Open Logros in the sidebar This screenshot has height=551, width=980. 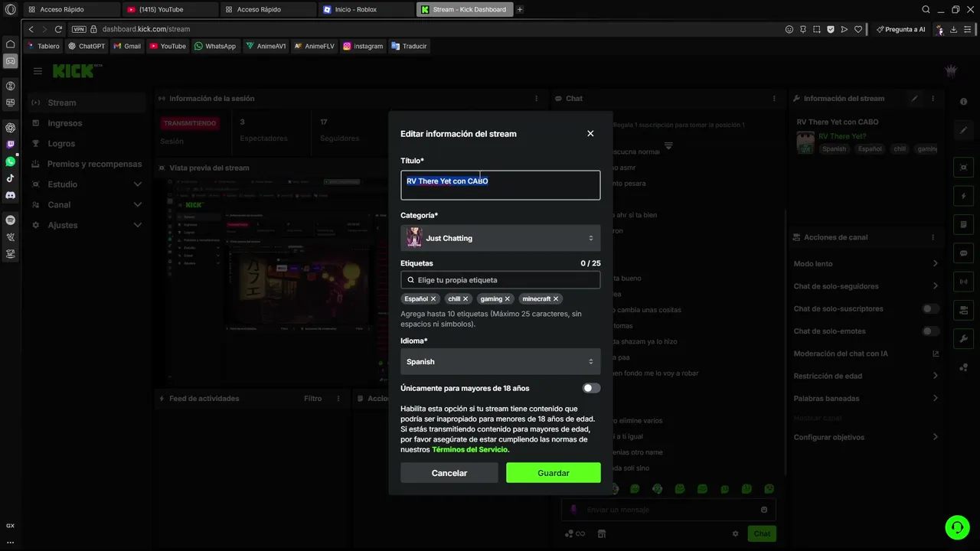pos(86,144)
